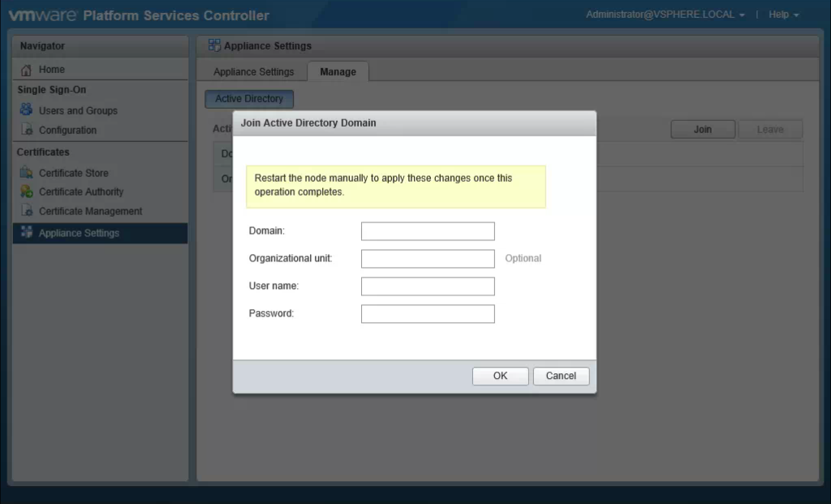Image resolution: width=831 pixels, height=504 pixels.
Task: Select Appliance Settings in Navigator
Action: click(x=100, y=233)
